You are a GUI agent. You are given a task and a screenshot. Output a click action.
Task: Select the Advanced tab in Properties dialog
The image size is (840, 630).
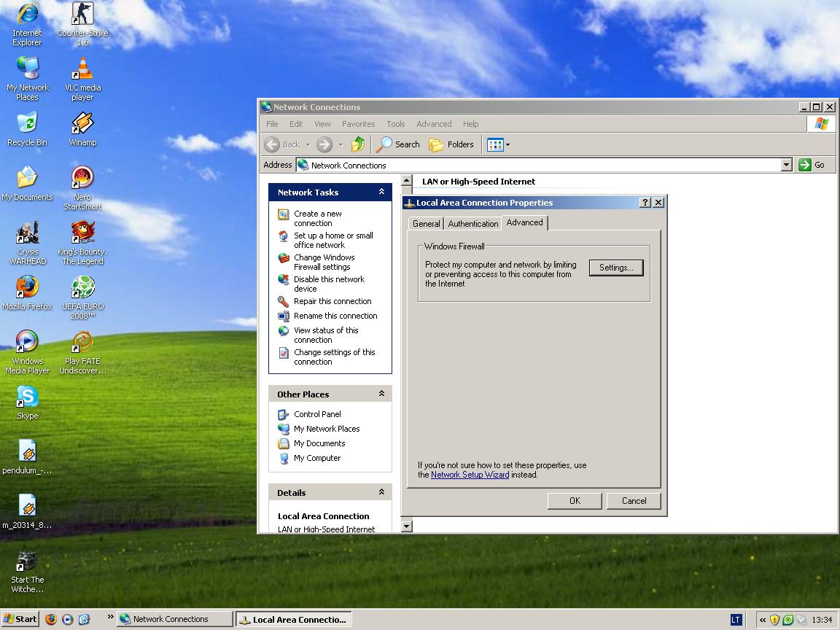524,222
